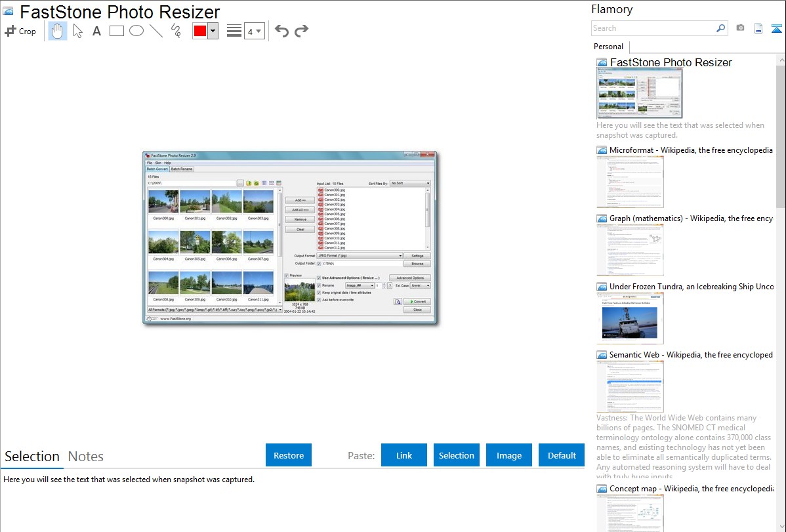Choose the arrow pointer tool

[x=77, y=31]
